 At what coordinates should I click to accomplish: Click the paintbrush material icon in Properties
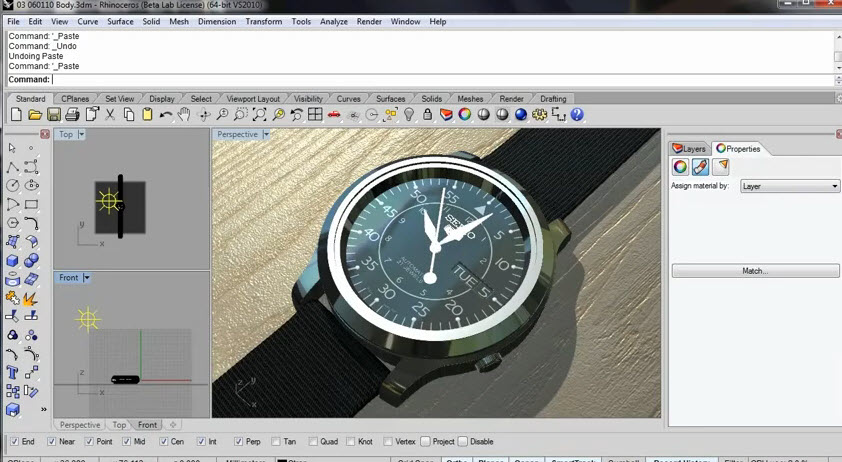700,167
